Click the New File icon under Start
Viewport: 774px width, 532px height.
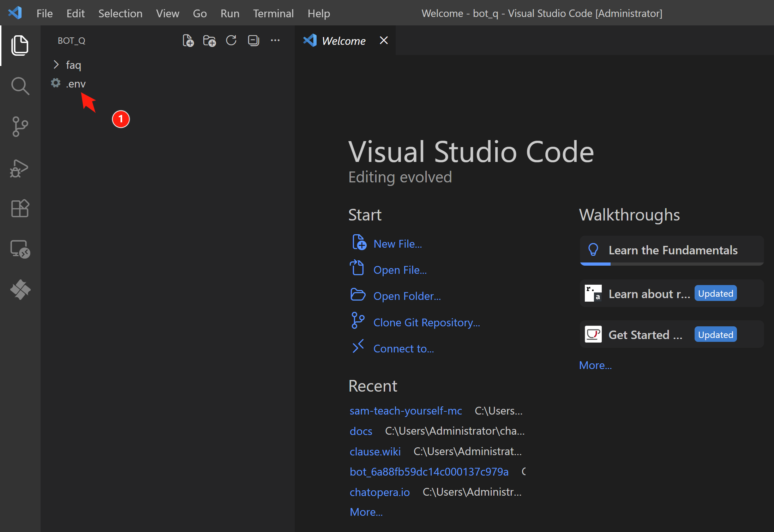[359, 242]
